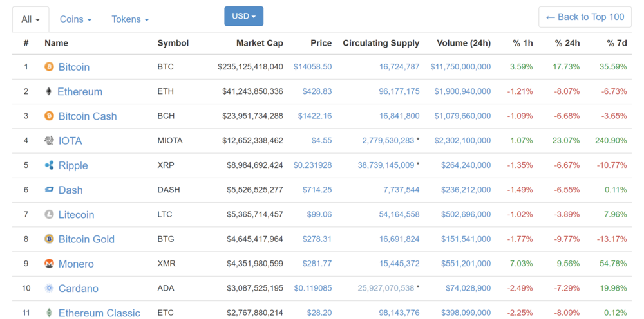Screen dimensions: 644x319
Task: Click the Cardano logo icon
Action: click(49, 288)
